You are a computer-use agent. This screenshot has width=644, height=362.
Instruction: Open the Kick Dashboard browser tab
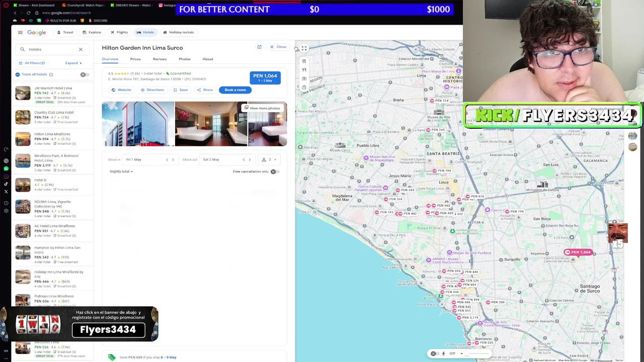pyautogui.click(x=34, y=5)
